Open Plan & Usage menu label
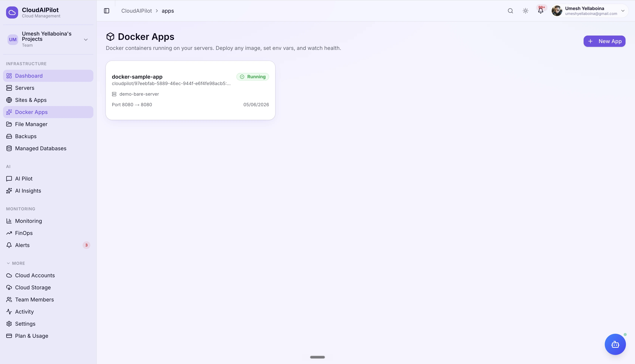Image resolution: width=635 pixels, height=364 pixels. (32, 336)
